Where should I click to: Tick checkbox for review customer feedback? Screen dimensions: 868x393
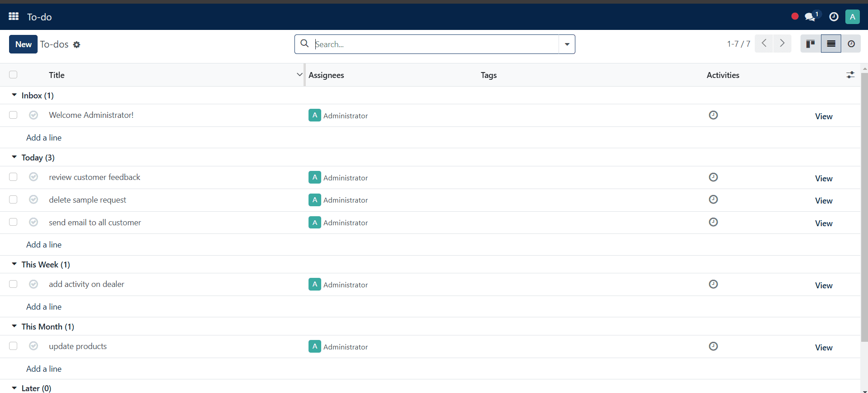click(13, 177)
